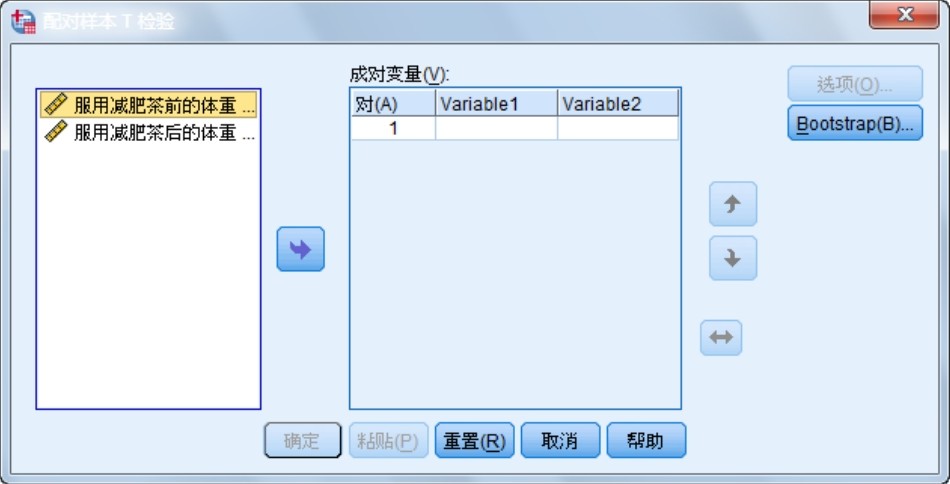The image size is (950, 484).
Task: Open the 选项(O) options dialog
Action: tap(855, 84)
